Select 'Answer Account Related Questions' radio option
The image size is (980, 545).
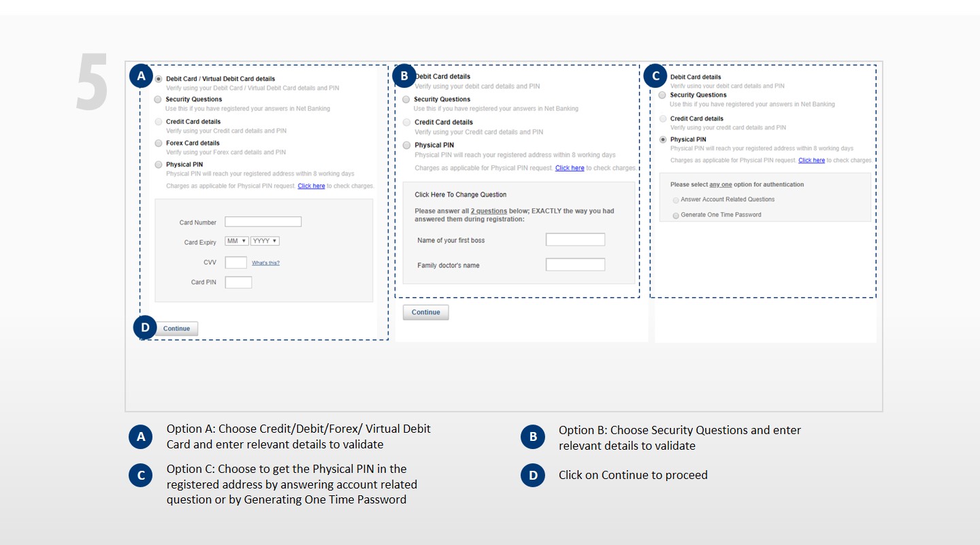pyautogui.click(x=676, y=200)
